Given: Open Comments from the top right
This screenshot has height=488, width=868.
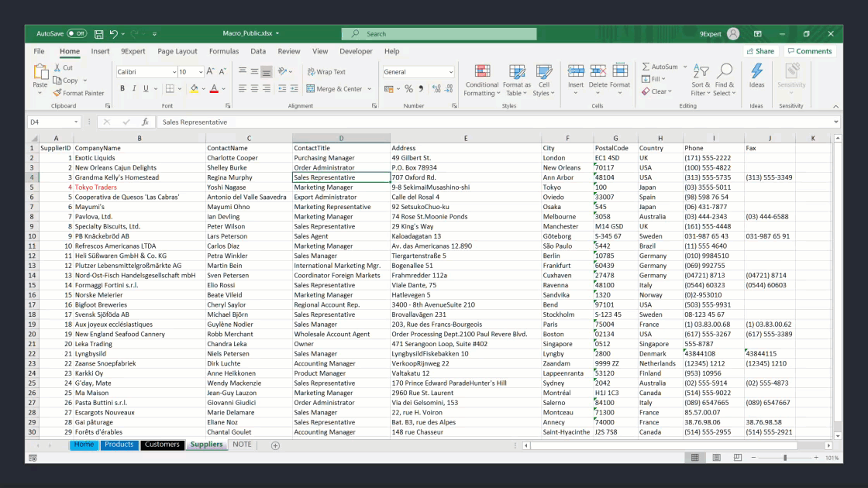Looking at the screenshot, I should [810, 51].
